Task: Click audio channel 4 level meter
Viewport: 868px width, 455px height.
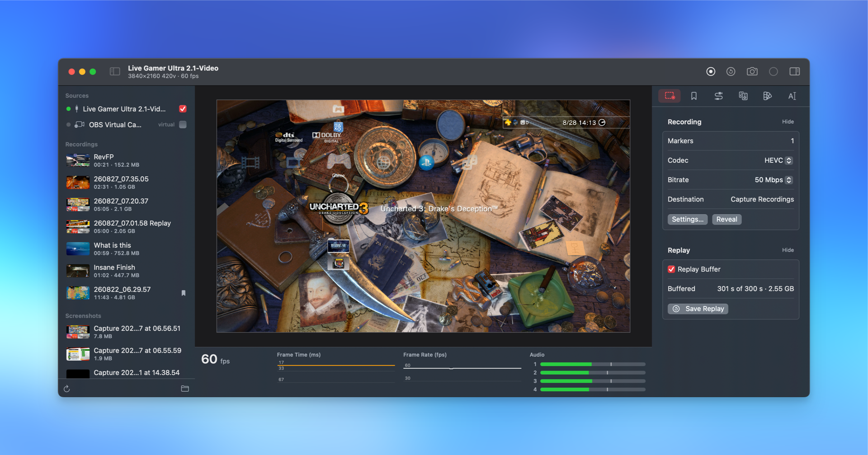Action: pos(593,389)
